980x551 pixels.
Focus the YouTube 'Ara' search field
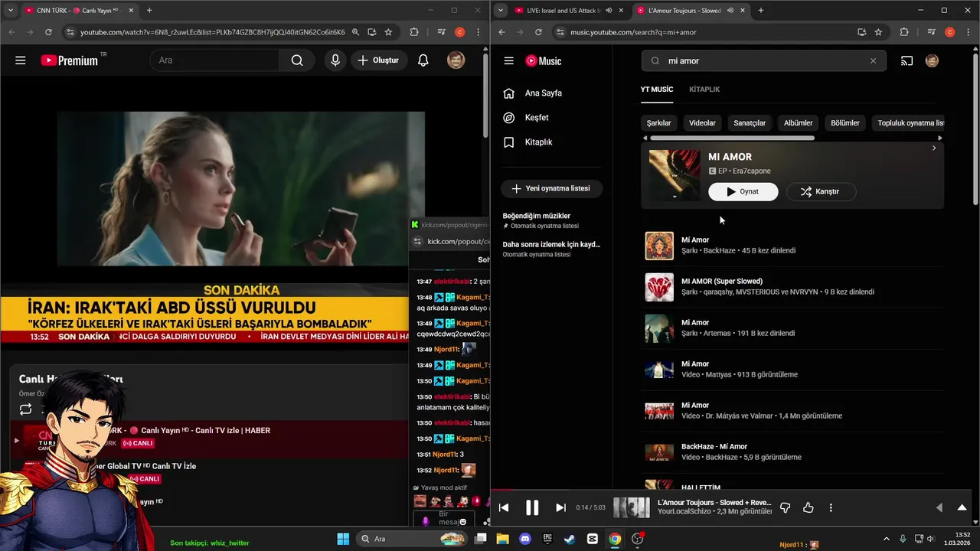coord(214,60)
